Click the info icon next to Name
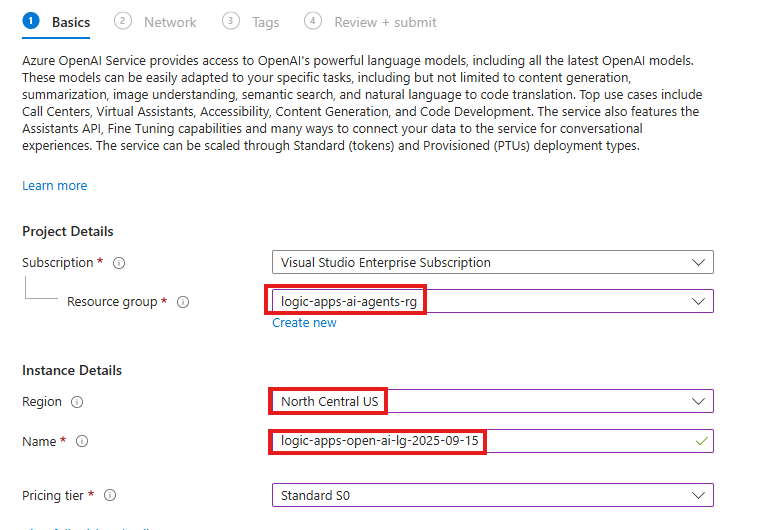 click(x=82, y=441)
